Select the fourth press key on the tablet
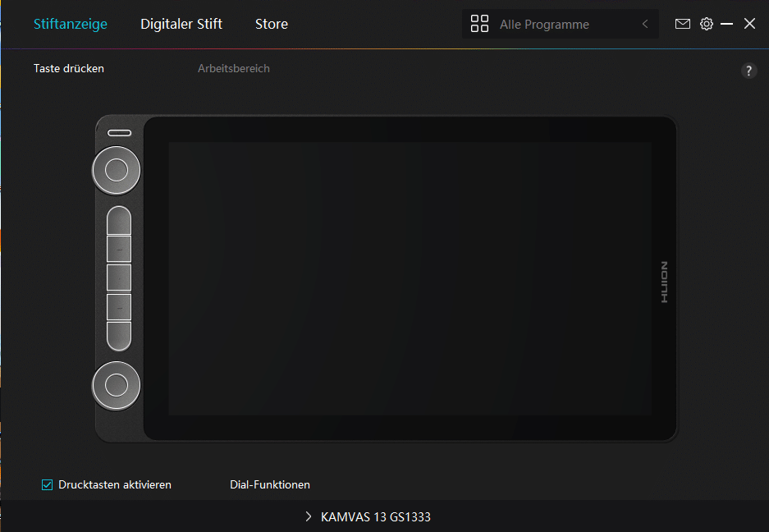Image resolution: width=769 pixels, height=532 pixels. tap(119, 306)
